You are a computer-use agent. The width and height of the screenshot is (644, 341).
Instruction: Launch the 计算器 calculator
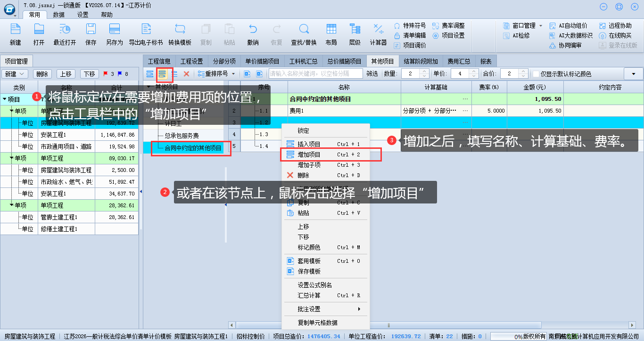(x=378, y=34)
